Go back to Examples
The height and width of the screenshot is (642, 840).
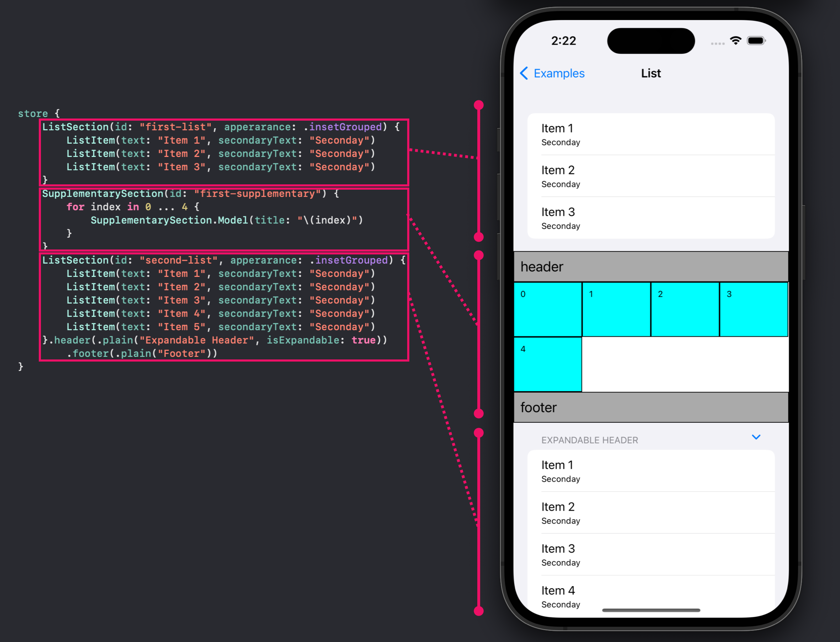[x=552, y=73]
